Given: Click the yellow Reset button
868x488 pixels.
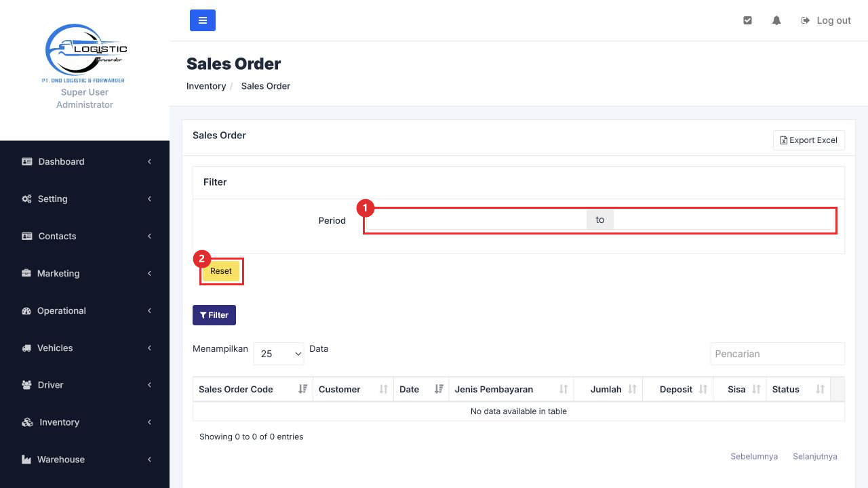Looking at the screenshot, I should point(221,271).
